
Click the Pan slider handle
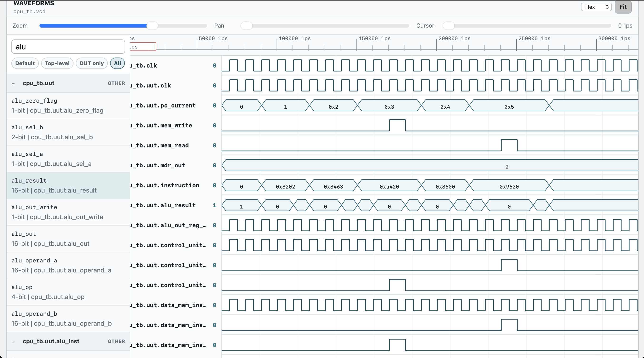(x=247, y=25)
